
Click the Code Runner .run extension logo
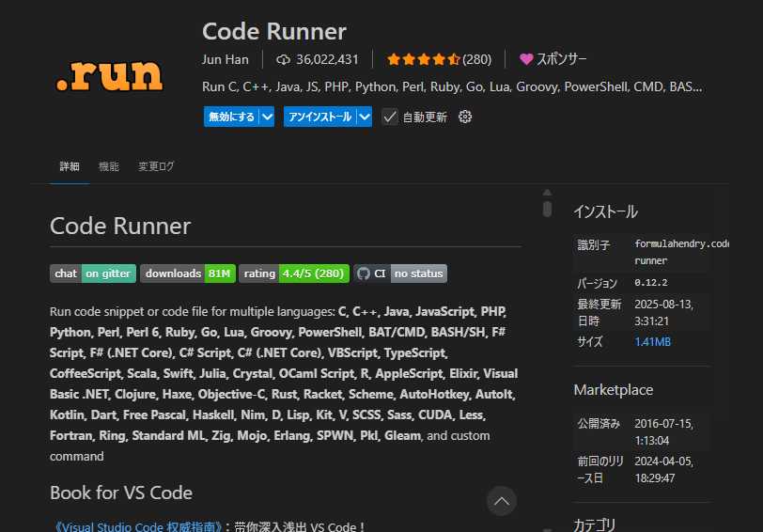107,75
